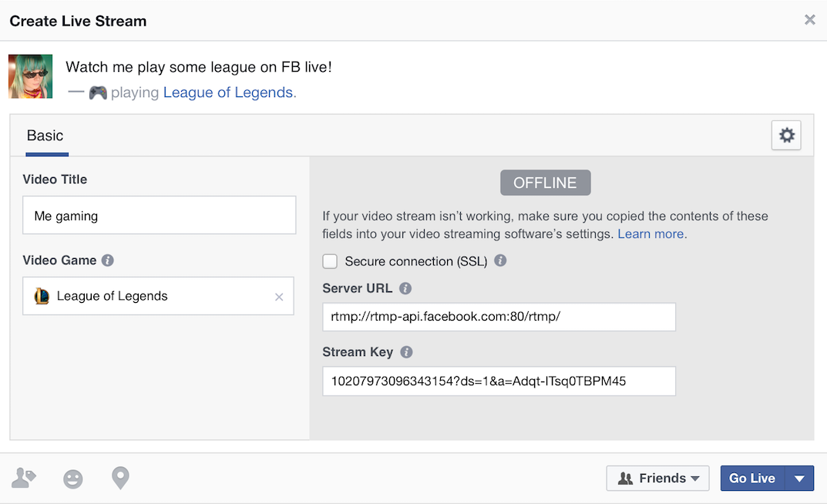The height and width of the screenshot is (504, 827).
Task: Click the 'Stream Key' label
Action: [x=358, y=352]
